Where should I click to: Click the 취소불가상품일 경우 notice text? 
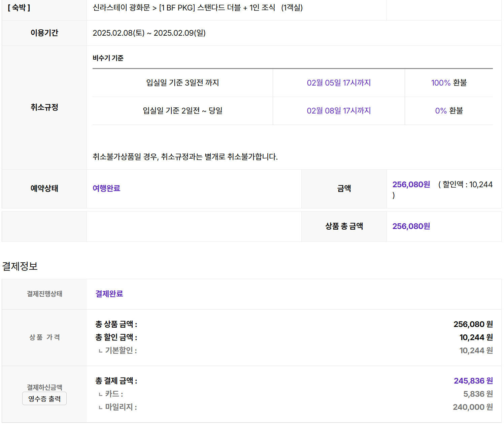(x=185, y=157)
